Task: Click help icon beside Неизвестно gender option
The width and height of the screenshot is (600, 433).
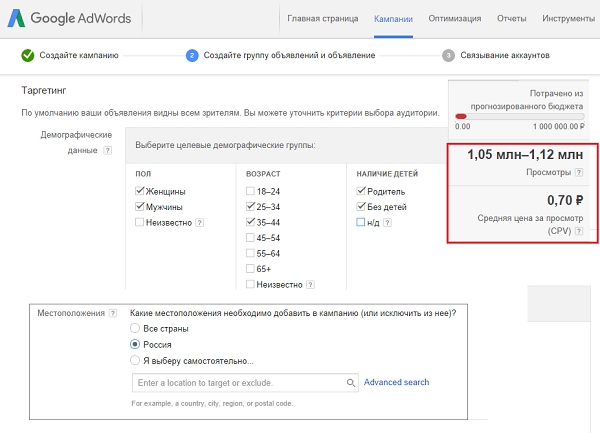Action: pyautogui.click(x=200, y=222)
